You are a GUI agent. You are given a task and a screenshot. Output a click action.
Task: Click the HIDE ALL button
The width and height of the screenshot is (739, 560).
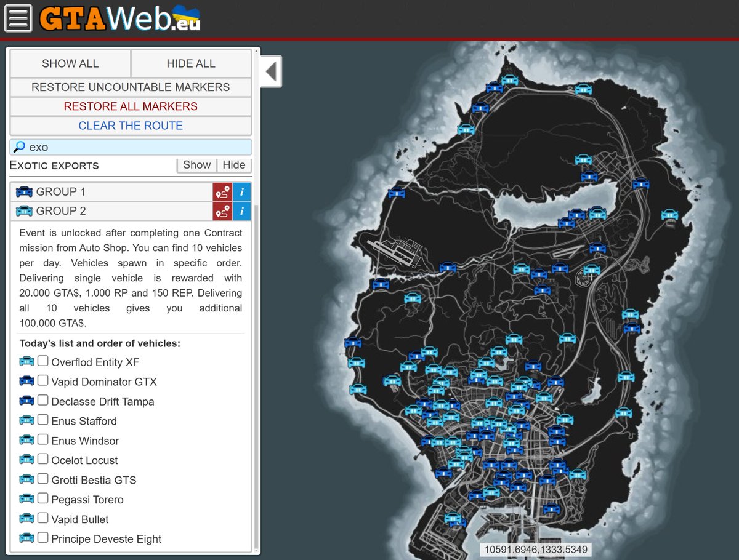point(191,63)
